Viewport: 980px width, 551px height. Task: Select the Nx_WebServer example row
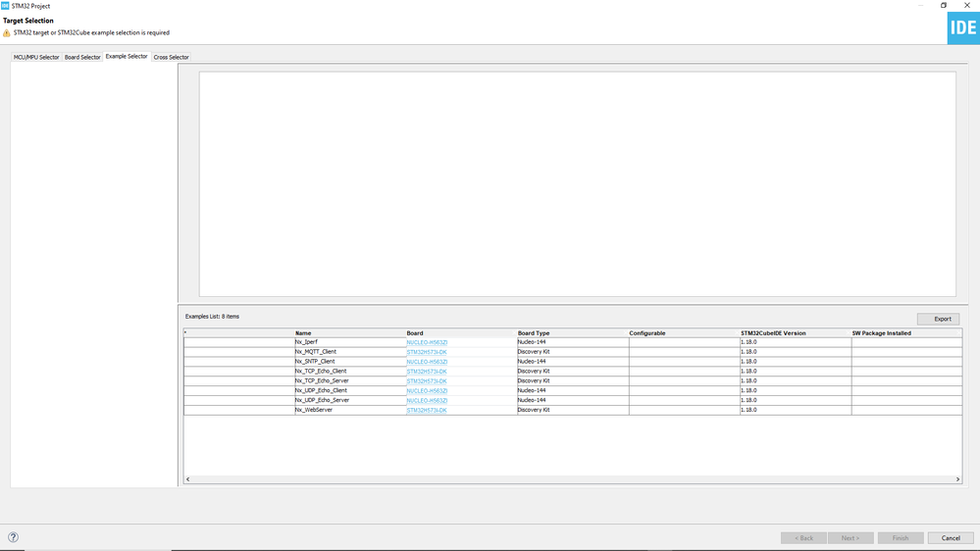pyautogui.click(x=573, y=410)
